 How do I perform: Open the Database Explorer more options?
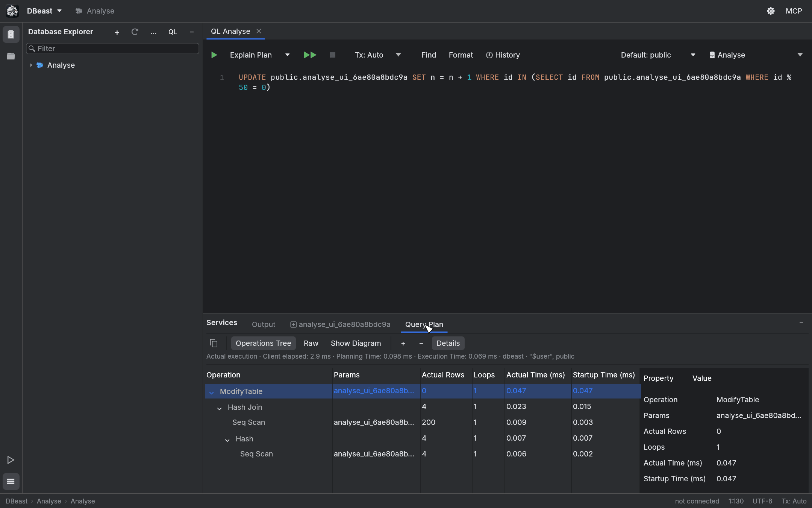pos(153,32)
